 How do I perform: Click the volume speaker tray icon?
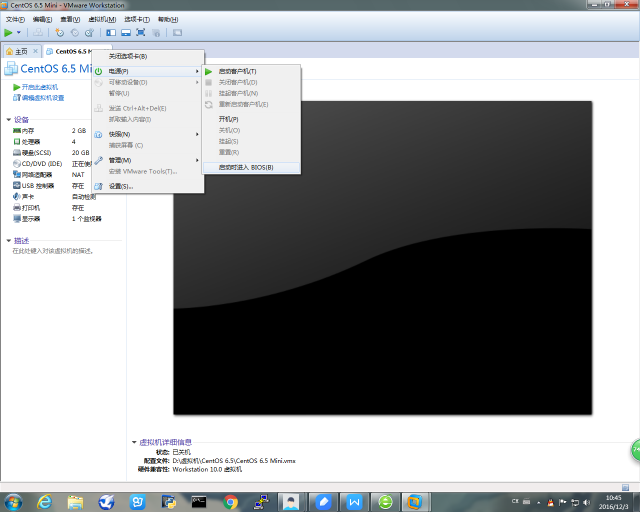click(587, 502)
